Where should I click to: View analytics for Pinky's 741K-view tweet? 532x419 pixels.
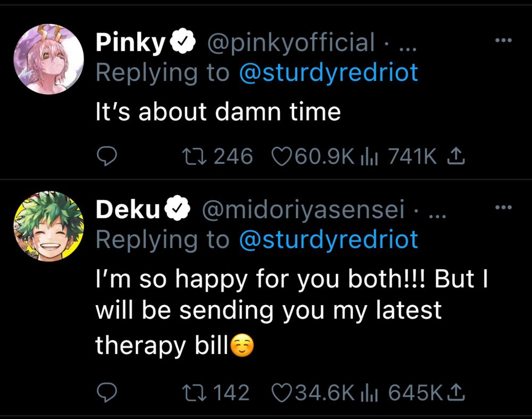point(369,157)
